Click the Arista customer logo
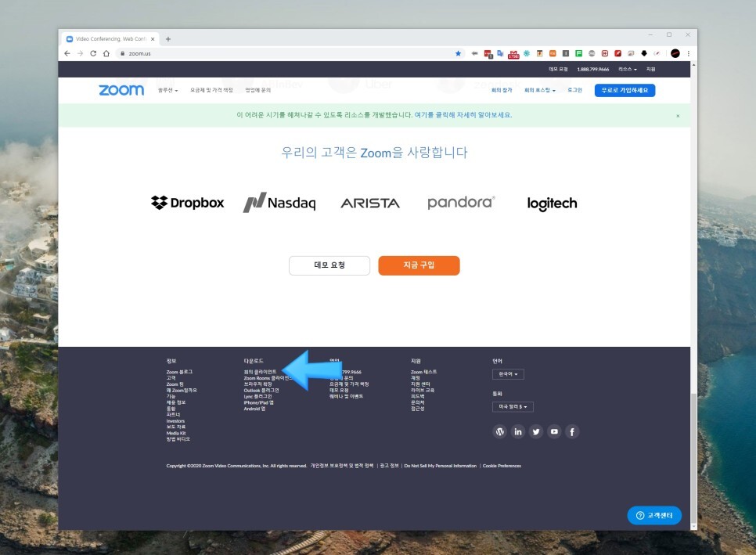Screen dimensions: 756x555 click(370, 204)
